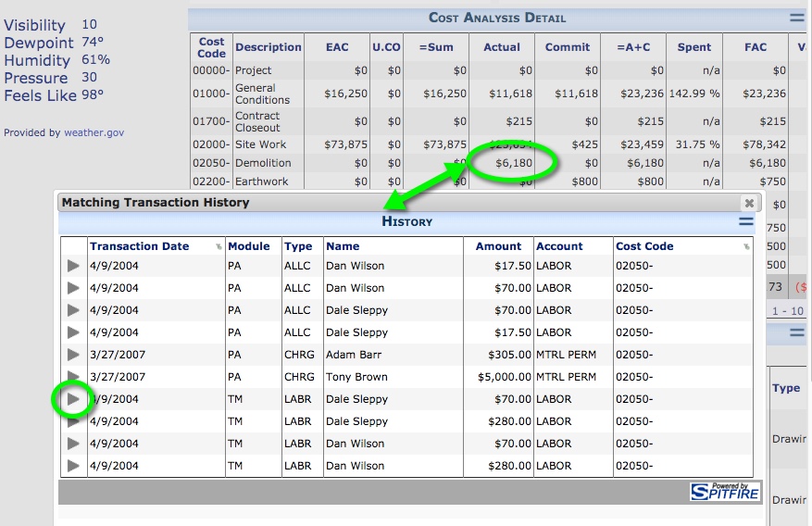The image size is (812, 526).
Task: Sort by Account column header
Action: click(559, 246)
